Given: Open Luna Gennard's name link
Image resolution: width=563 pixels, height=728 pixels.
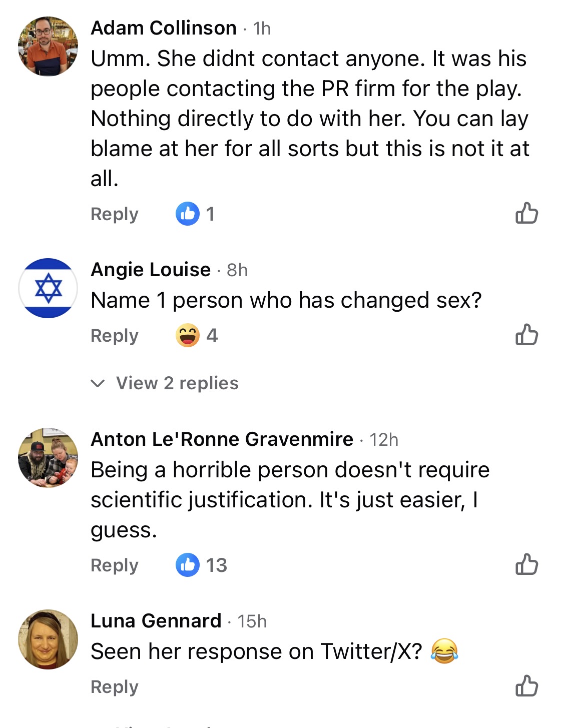Looking at the screenshot, I should tap(156, 621).
